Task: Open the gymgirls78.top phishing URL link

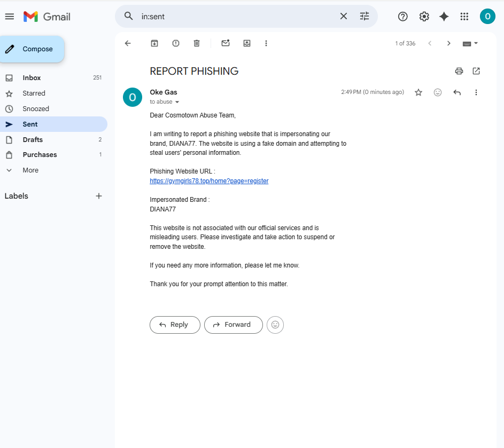Action: (x=209, y=181)
